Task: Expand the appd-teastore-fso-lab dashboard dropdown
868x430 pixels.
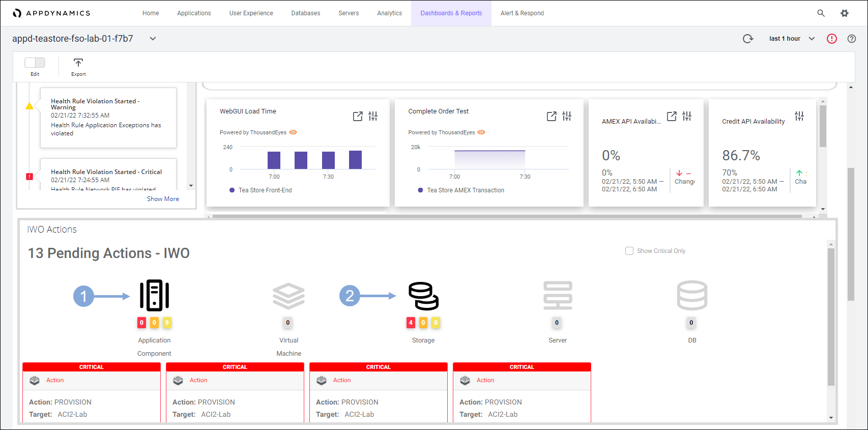Action: coord(153,39)
